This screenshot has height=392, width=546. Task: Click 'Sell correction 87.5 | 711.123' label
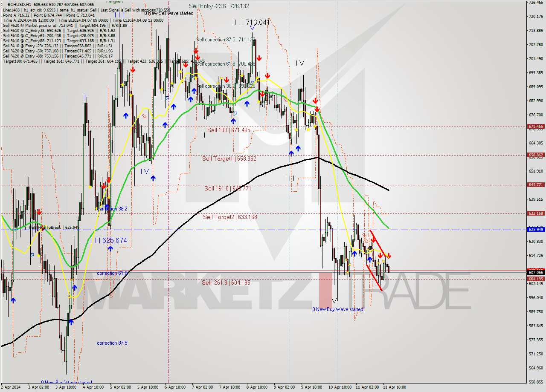click(226, 40)
